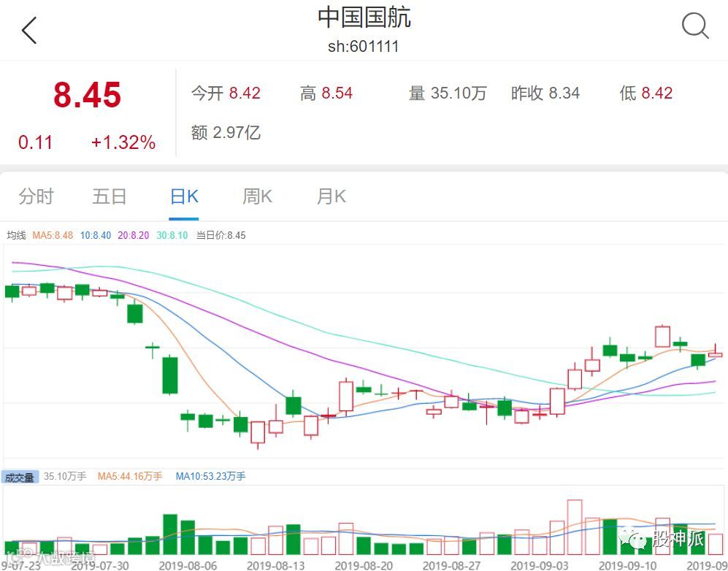Click the 昨收 8.34 previous close
The image size is (728, 571).
click(545, 93)
